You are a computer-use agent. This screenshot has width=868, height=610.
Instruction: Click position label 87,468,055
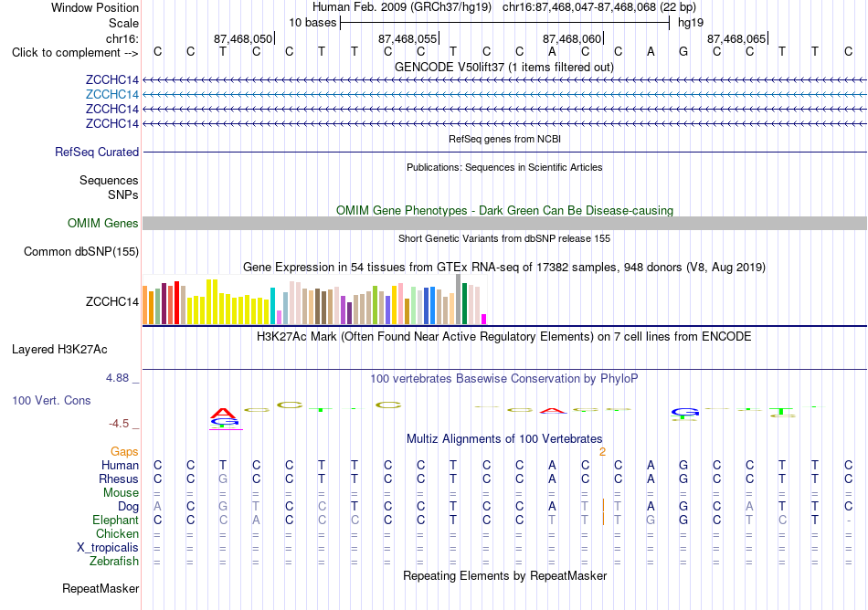pyautogui.click(x=408, y=39)
